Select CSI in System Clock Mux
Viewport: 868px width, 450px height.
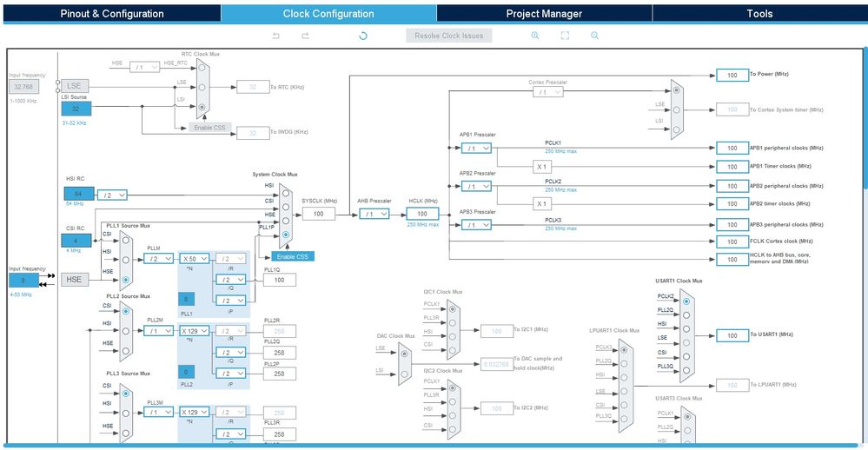pos(286,207)
